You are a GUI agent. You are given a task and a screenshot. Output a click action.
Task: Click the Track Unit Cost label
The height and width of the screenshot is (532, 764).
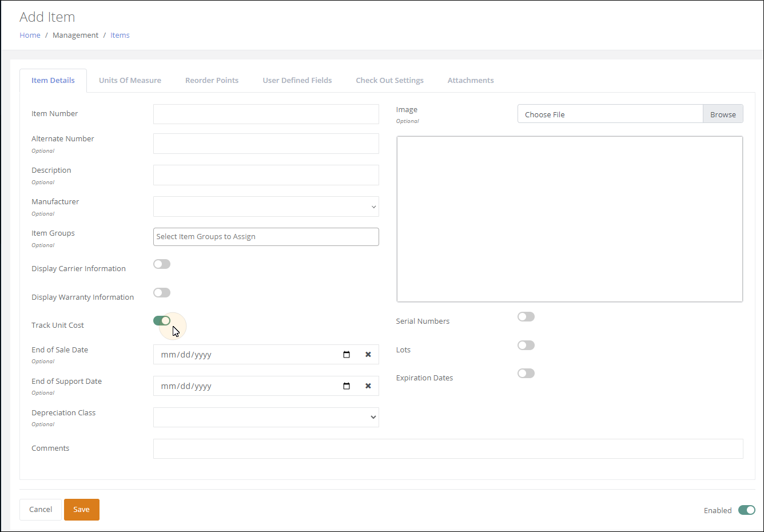coord(58,325)
